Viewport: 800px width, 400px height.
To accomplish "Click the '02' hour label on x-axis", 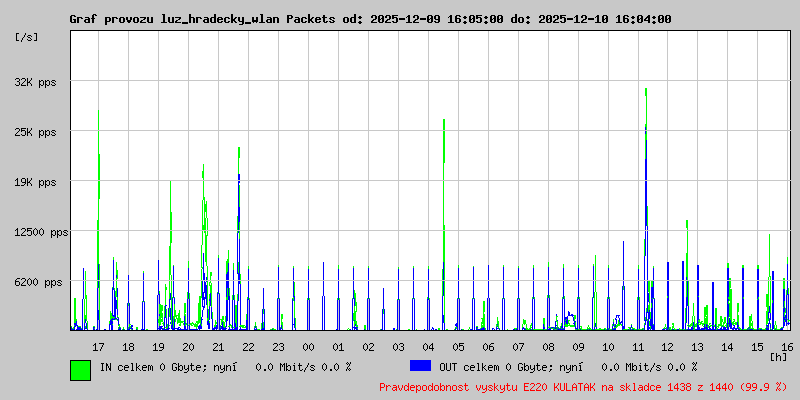I will coord(368,347).
